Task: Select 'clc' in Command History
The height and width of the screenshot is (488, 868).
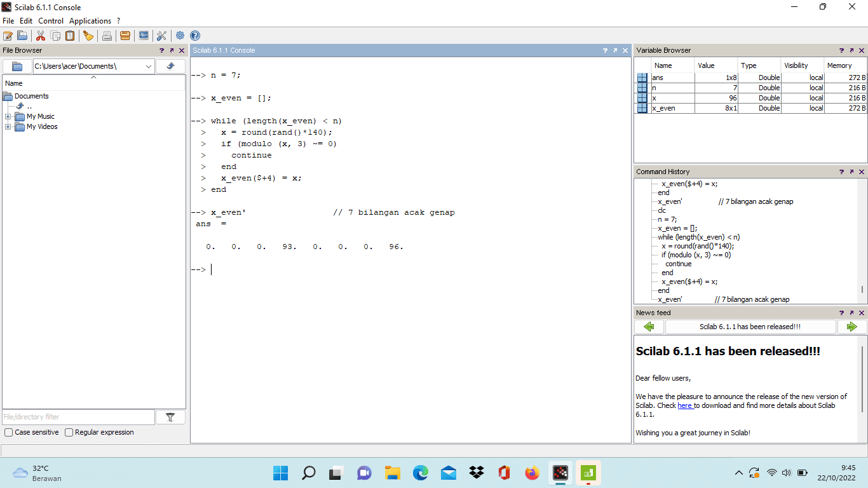Action: 662,210
